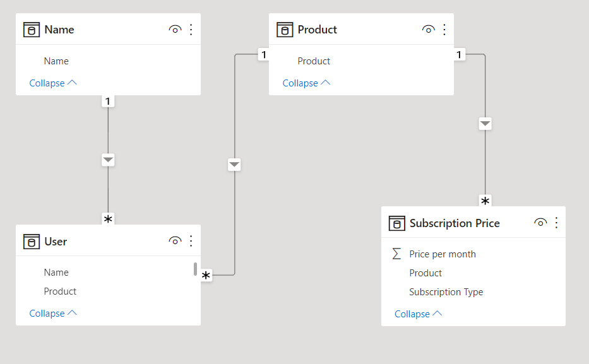Click the Subscription Price table icon
The width and height of the screenshot is (589, 364).
pos(396,223)
